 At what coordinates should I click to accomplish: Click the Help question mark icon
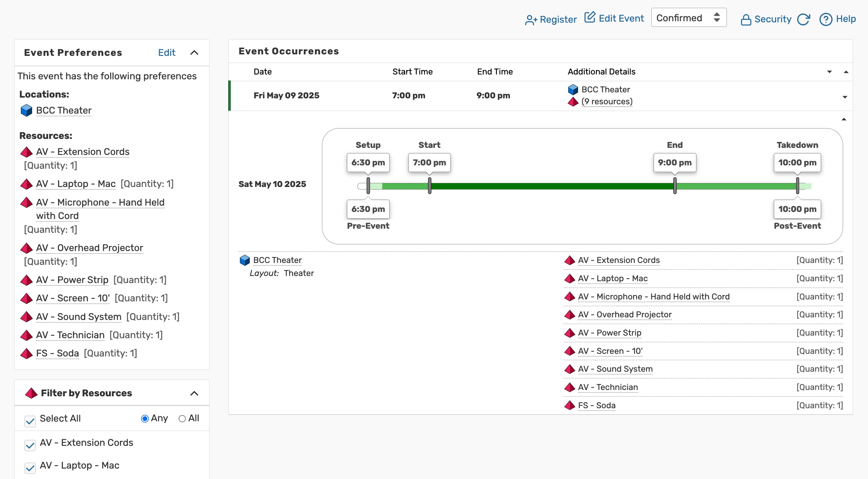point(826,19)
